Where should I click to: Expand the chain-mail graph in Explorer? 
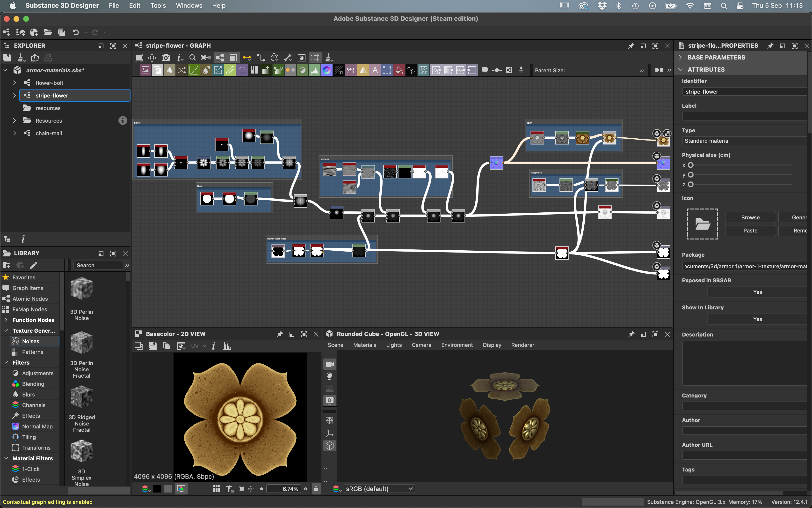[14, 133]
